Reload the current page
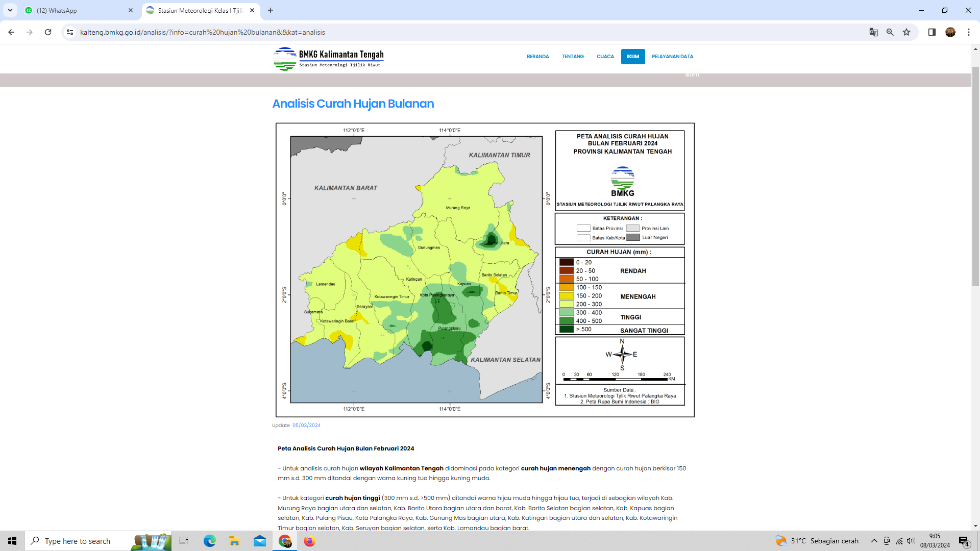 [48, 32]
